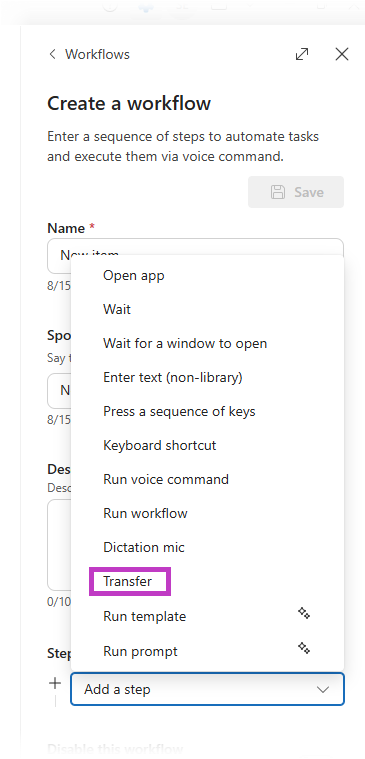Screen dimensions: 365x759
Task: Close the Create a workflow panel
Action: tap(342, 54)
